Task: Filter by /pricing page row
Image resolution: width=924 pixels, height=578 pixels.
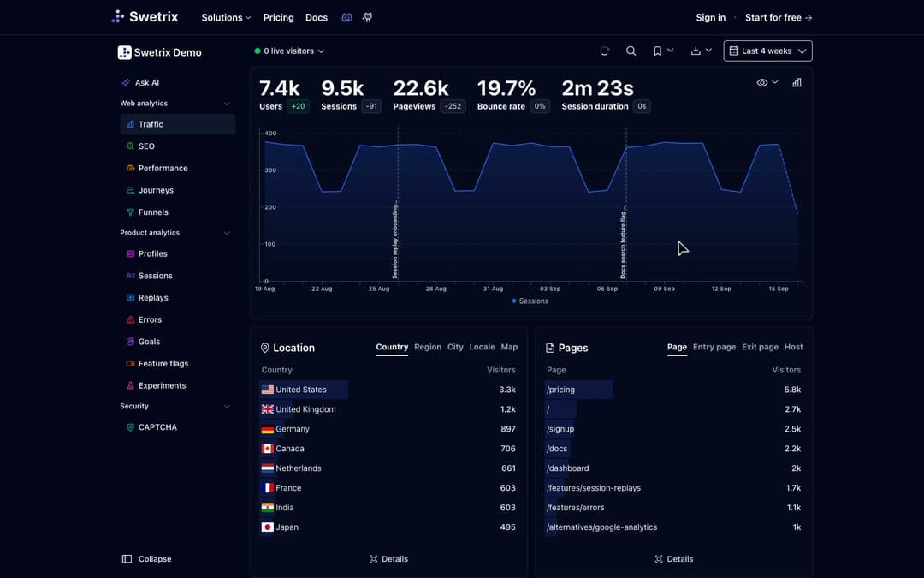Action: click(x=673, y=390)
